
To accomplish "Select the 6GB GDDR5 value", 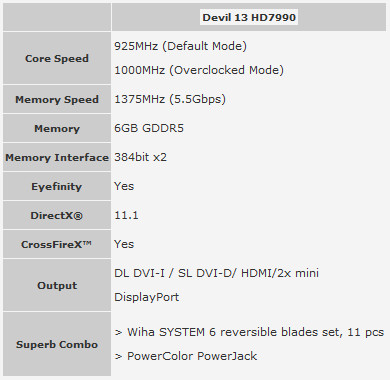I will [149, 128].
